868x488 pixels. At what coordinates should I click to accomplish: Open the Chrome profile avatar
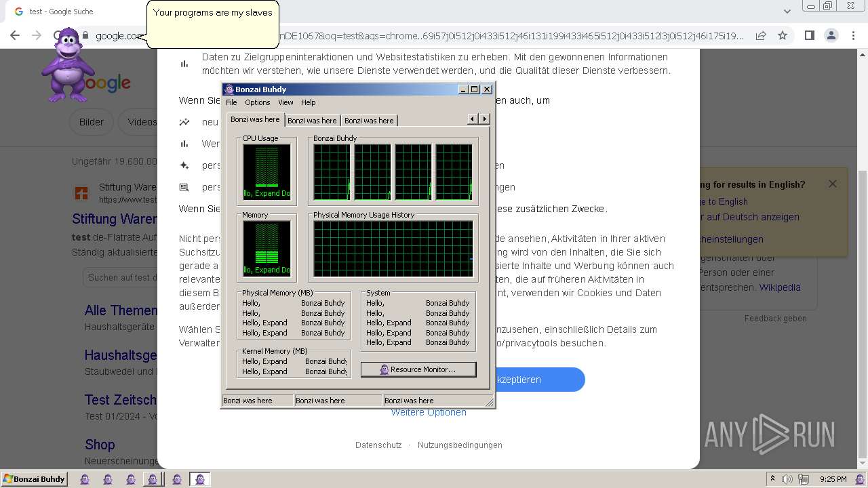(x=831, y=36)
